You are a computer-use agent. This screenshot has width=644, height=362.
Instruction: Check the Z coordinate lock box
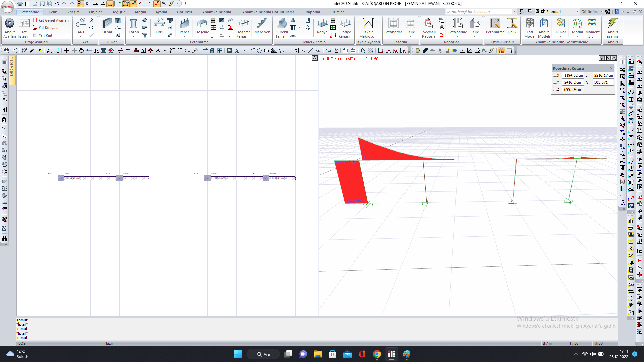[x=555, y=89]
